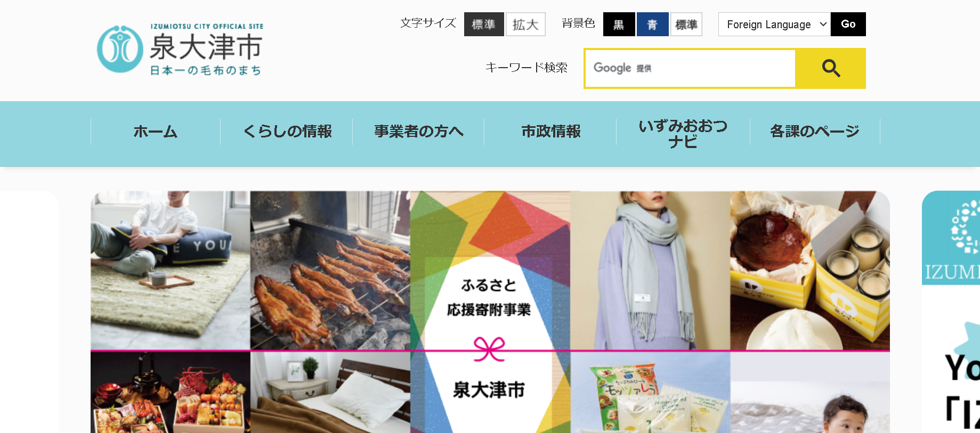Reset background color to 標準
This screenshot has height=433, width=980.
686,24
